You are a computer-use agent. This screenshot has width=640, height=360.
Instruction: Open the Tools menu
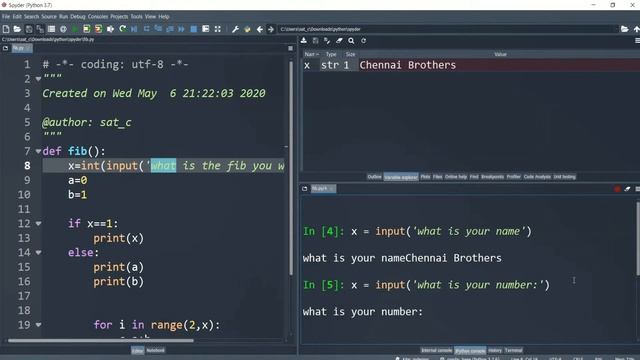pos(136,17)
